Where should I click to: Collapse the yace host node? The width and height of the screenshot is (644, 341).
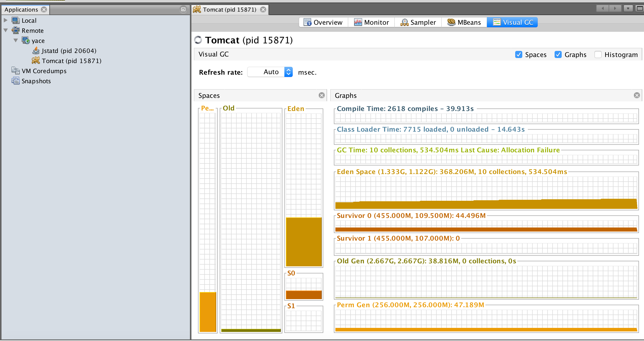coord(16,40)
